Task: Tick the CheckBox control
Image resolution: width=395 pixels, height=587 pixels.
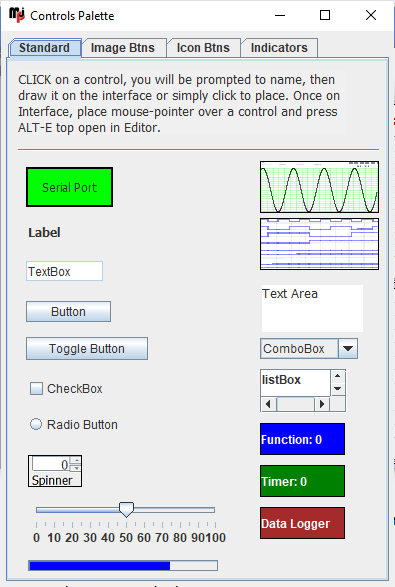Action: (36, 389)
